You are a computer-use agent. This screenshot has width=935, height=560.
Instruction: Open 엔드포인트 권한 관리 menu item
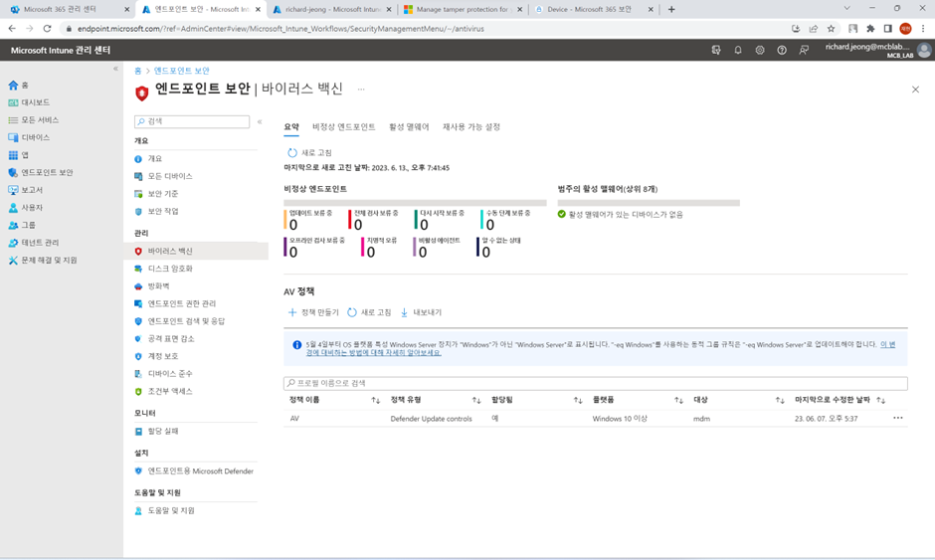(175, 303)
